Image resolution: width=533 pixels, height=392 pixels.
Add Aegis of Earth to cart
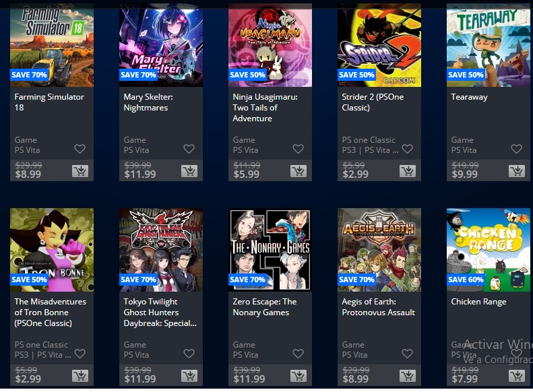click(x=408, y=376)
